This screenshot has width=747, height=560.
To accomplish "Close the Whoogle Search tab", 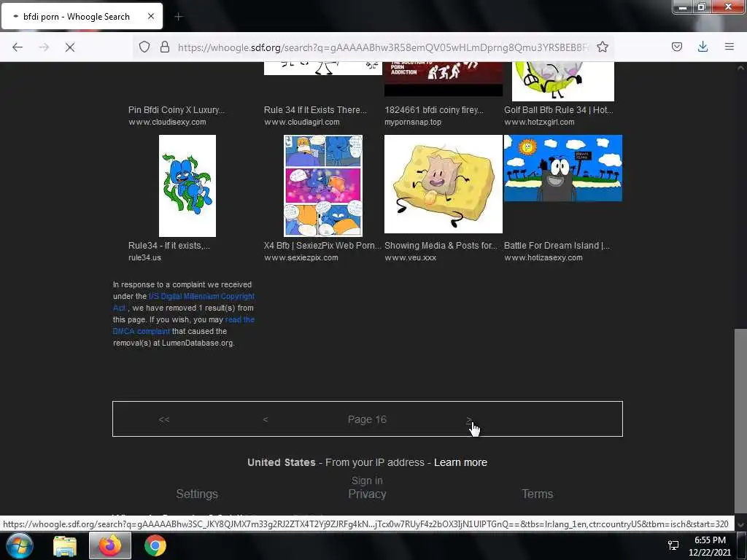I will (x=151, y=16).
